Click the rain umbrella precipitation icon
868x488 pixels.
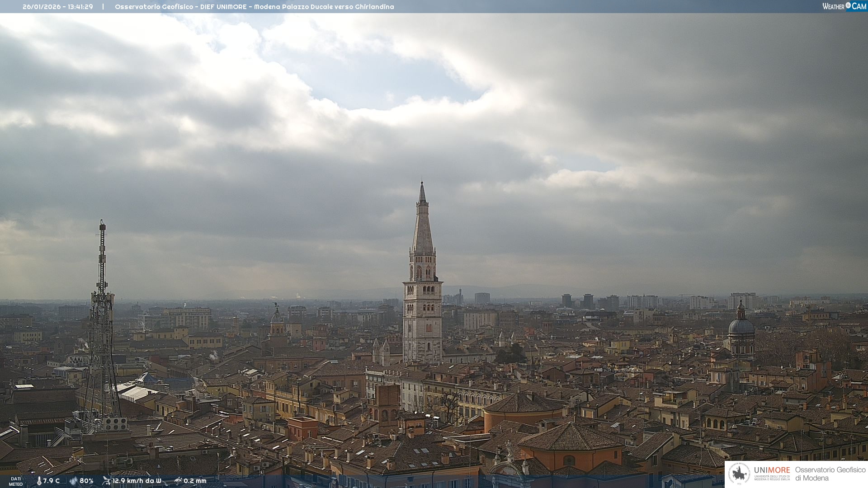pos(178,481)
